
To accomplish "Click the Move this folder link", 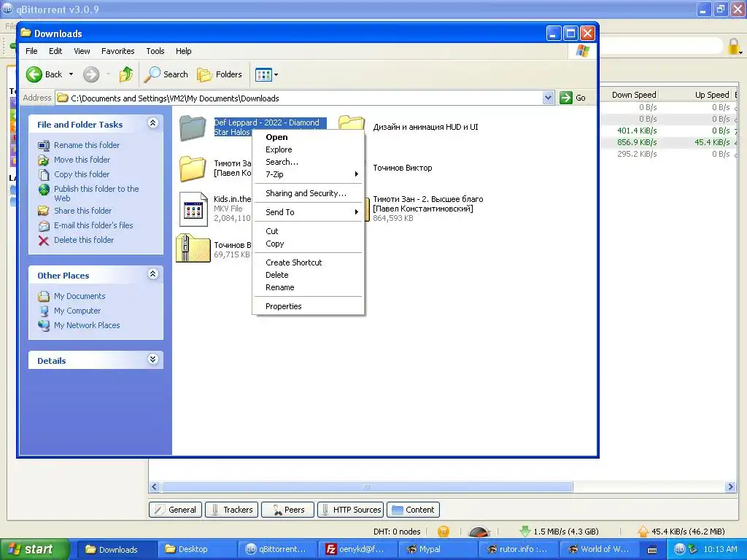I will [x=82, y=160].
